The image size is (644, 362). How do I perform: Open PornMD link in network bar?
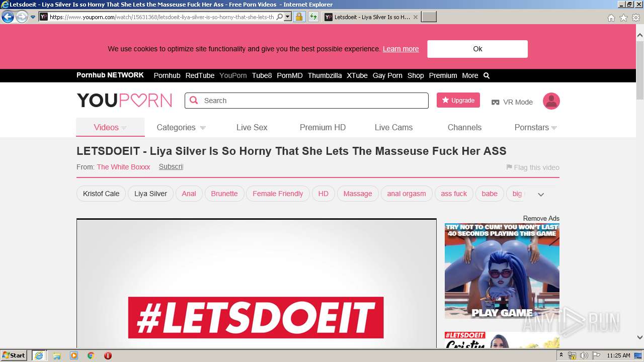click(x=290, y=75)
